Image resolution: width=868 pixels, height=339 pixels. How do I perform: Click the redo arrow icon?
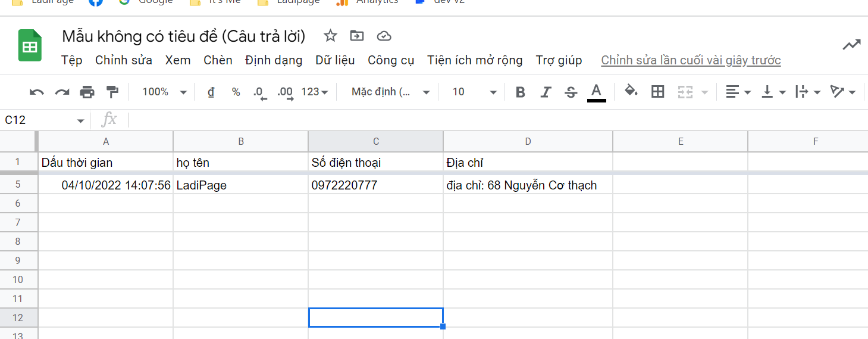click(62, 92)
